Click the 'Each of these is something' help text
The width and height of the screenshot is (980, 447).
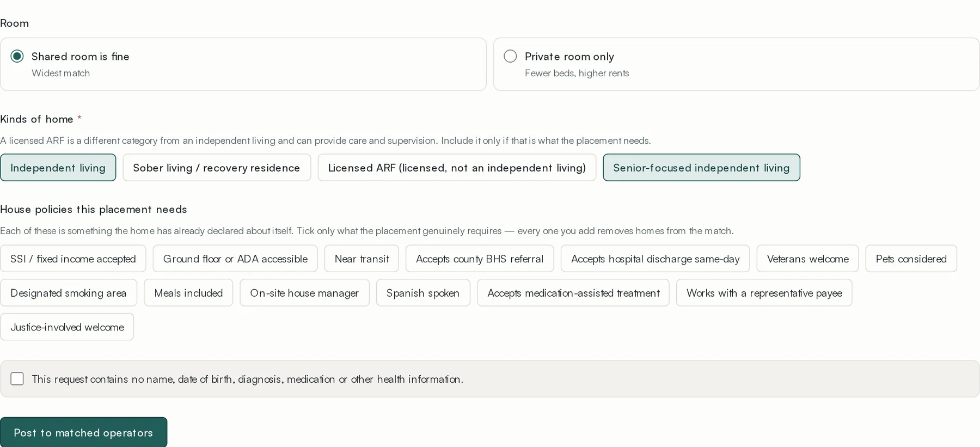point(367,231)
